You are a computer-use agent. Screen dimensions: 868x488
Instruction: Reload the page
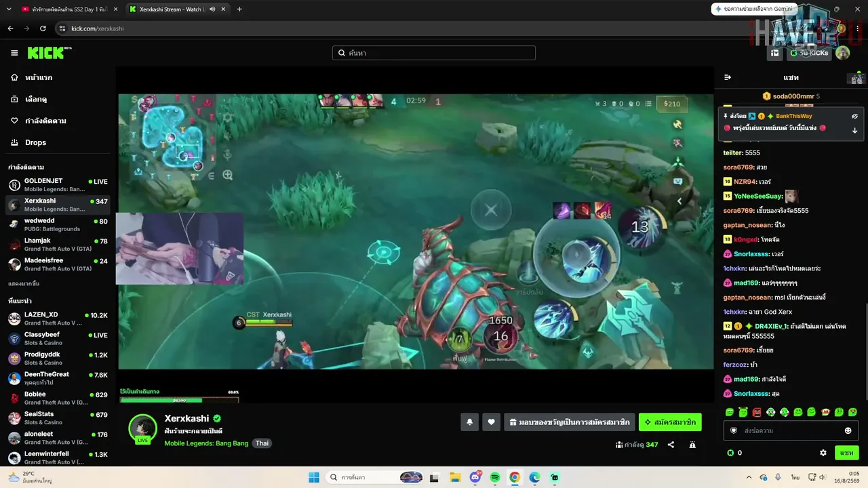[43, 28]
